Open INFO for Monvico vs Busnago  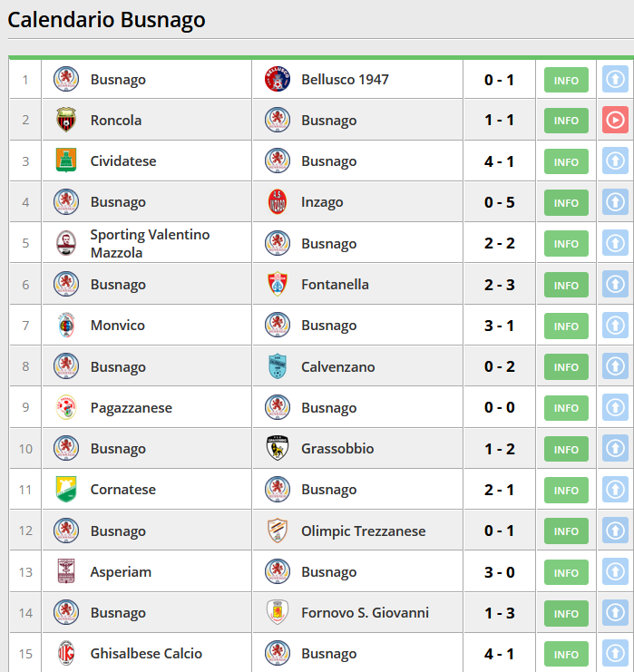566,326
